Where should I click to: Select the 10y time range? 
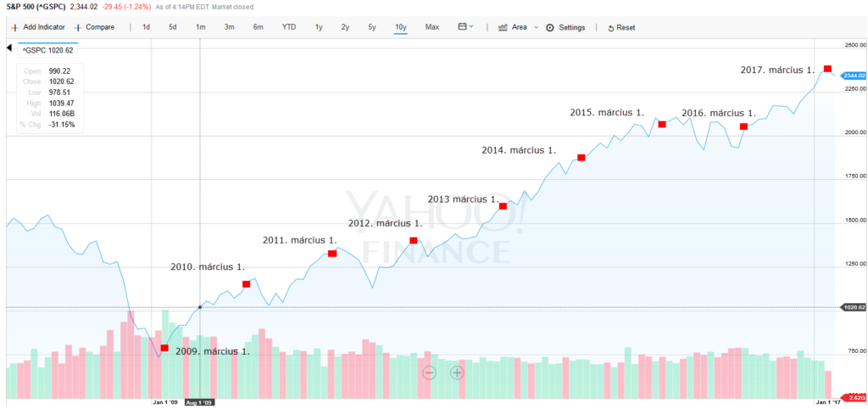pyautogui.click(x=401, y=27)
